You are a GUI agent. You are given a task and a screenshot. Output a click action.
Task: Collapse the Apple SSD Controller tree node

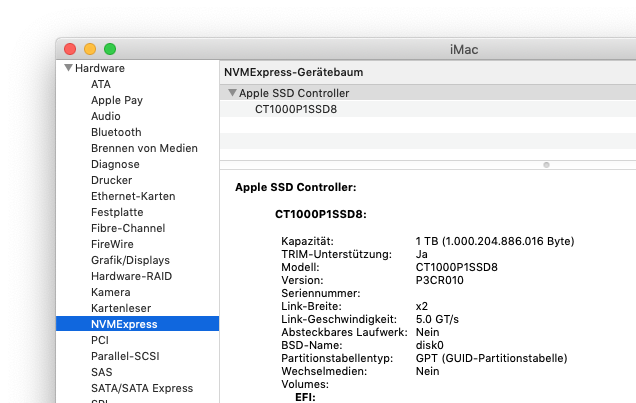(x=232, y=93)
